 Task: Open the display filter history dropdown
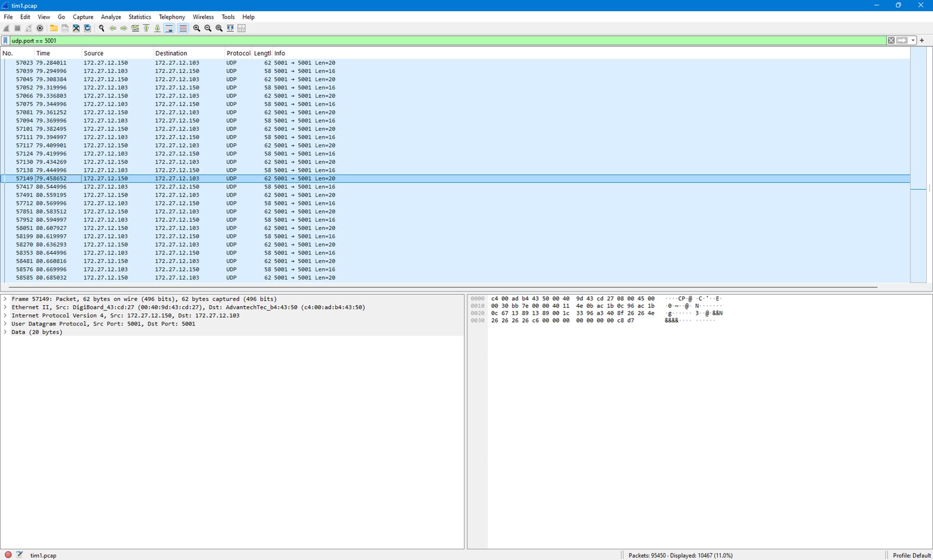[913, 40]
